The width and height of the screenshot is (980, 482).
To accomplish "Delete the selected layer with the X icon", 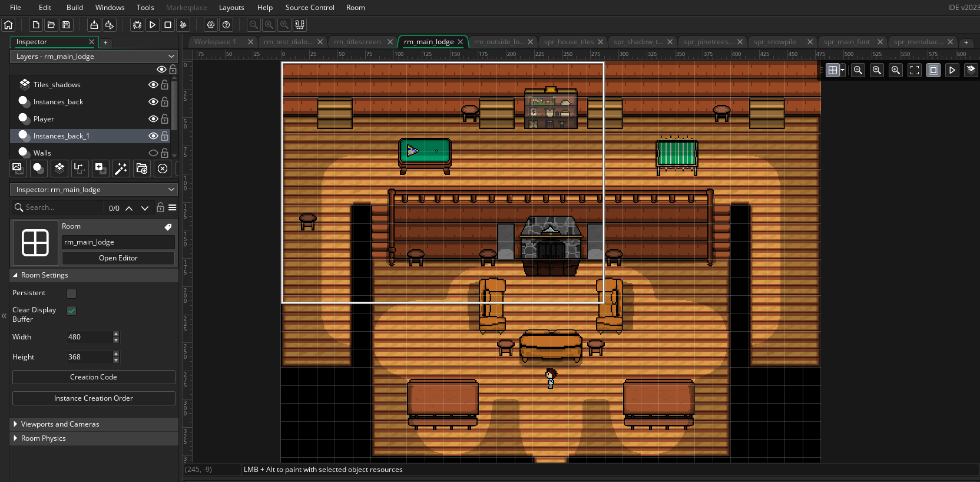I will [163, 169].
